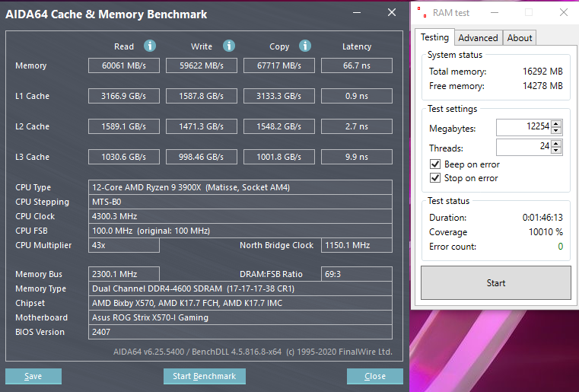Click the Megabytes input field
The height and width of the screenshot is (392, 579).
(523, 127)
